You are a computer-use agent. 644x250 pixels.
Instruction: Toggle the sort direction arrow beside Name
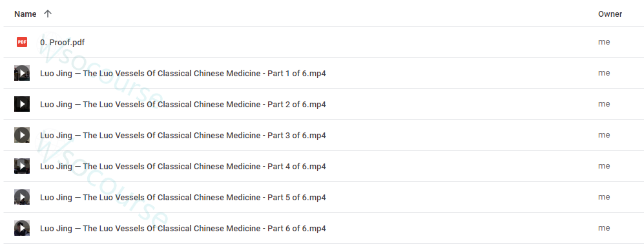coord(48,14)
